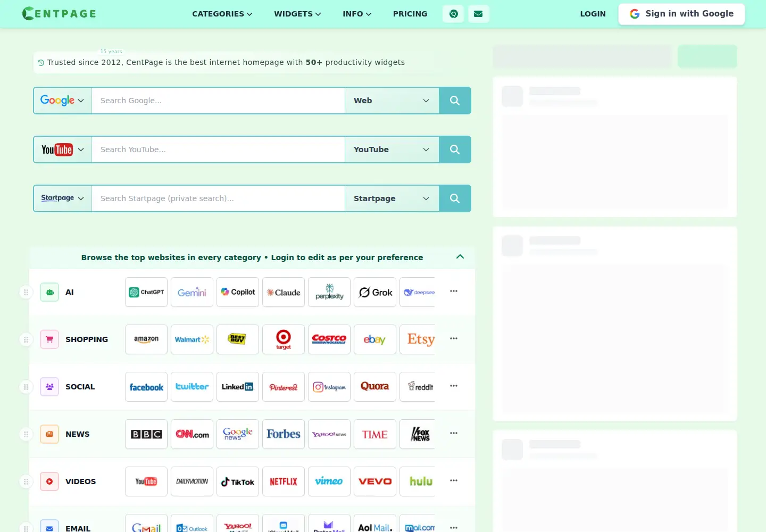
Task: Expand the Web search type dropdown
Action: [392, 101]
